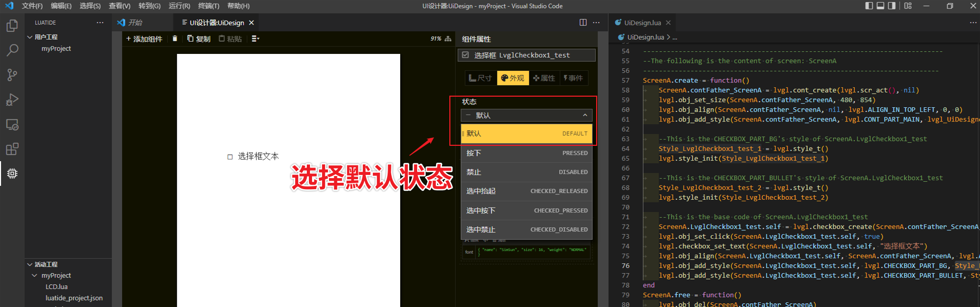Click UiDesign.lua breadcrumb item
This screenshot has width=980, height=307.
(645, 37)
